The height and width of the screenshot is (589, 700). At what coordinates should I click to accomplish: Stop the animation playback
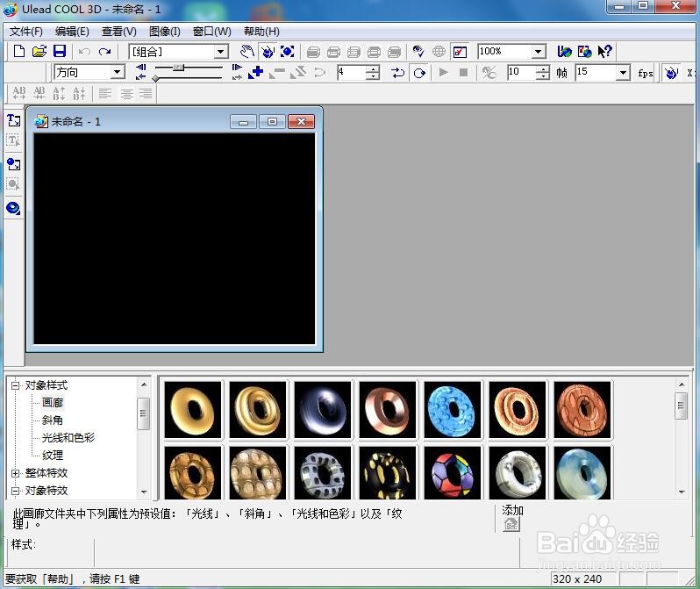pos(463,72)
